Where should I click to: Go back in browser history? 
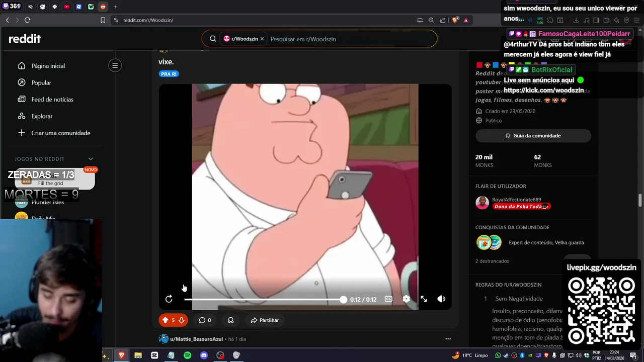(x=7, y=20)
